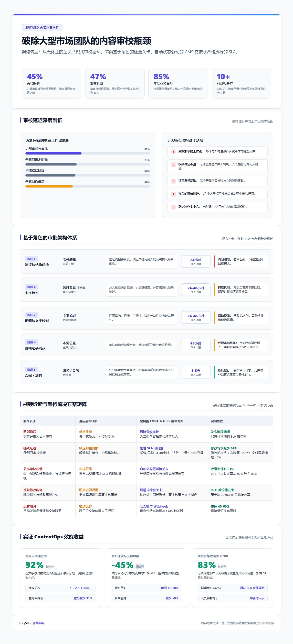This screenshot has height=644, width=293.
Task: Click the -45% 发布速度 figure
Action: pyautogui.click(x=123, y=565)
